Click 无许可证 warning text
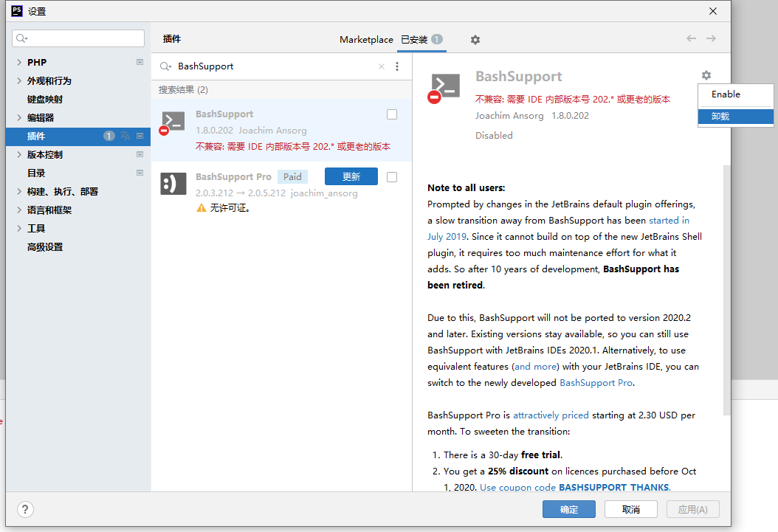 tap(230, 208)
